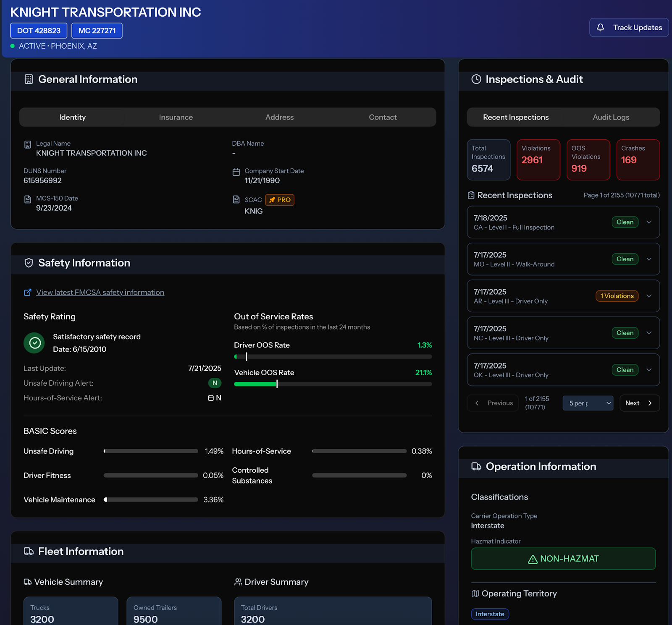Open the Address tab
The height and width of the screenshot is (625, 672).
[x=279, y=117]
